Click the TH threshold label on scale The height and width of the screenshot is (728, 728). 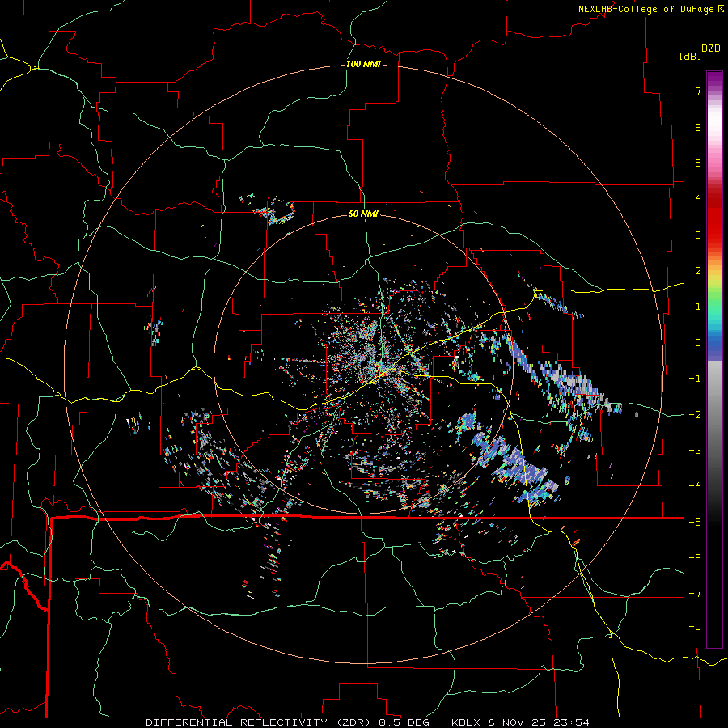click(695, 630)
